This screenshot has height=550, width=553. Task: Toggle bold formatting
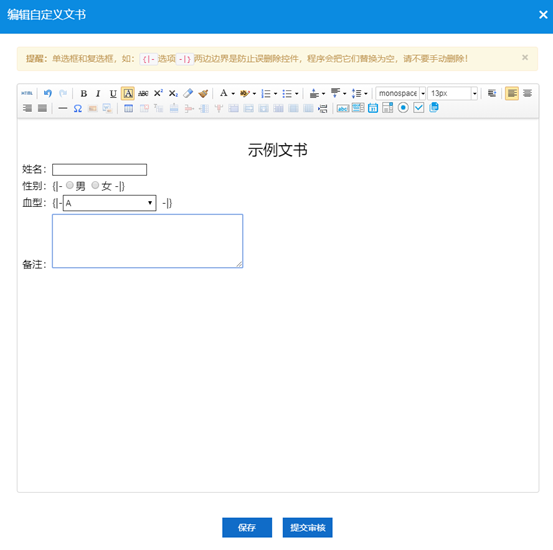[84, 93]
